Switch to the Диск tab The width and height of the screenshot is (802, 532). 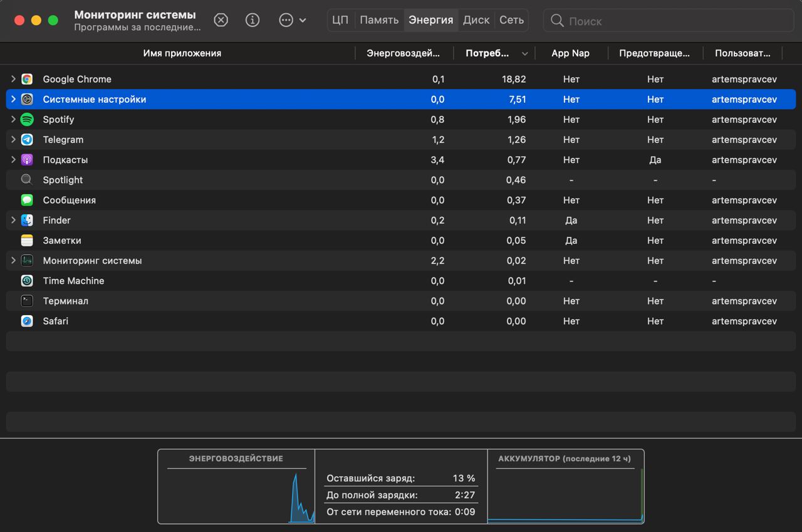(x=476, y=20)
